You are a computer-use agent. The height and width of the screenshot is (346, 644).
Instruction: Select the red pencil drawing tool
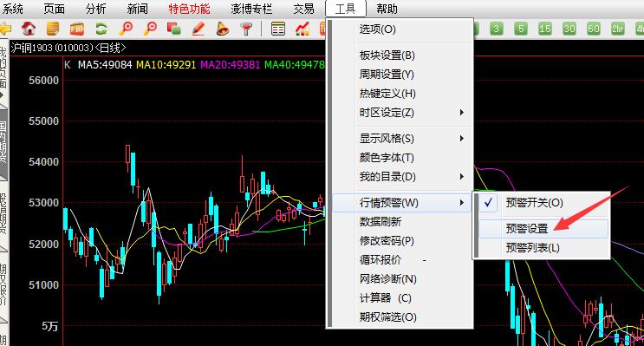coord(198,29)
